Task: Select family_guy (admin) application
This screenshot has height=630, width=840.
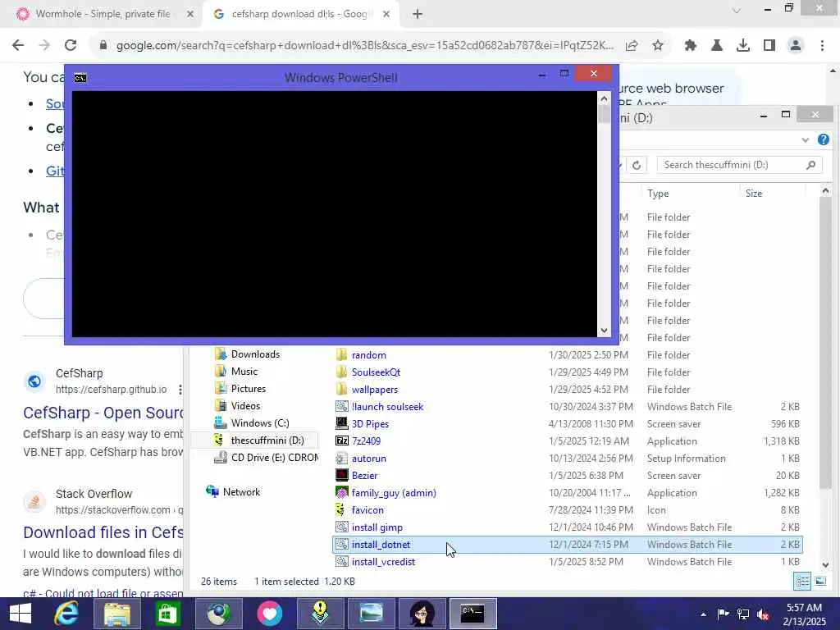Action: click(x=394, y=492)
